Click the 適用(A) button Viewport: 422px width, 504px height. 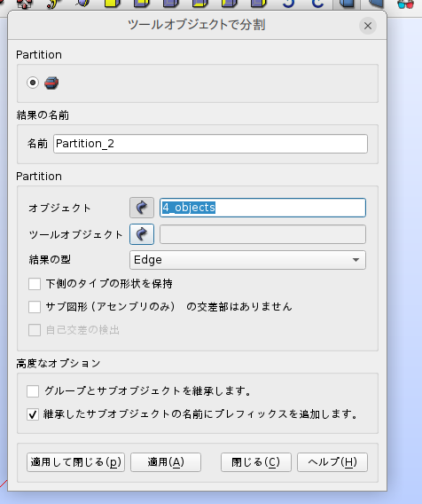pyautogui.click(x=166, y=462)
